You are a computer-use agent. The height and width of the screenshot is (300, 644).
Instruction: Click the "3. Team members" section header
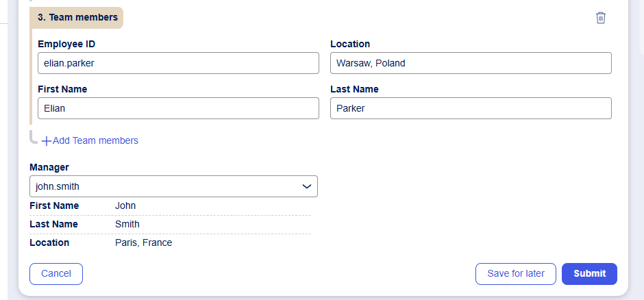pos(77,18)
